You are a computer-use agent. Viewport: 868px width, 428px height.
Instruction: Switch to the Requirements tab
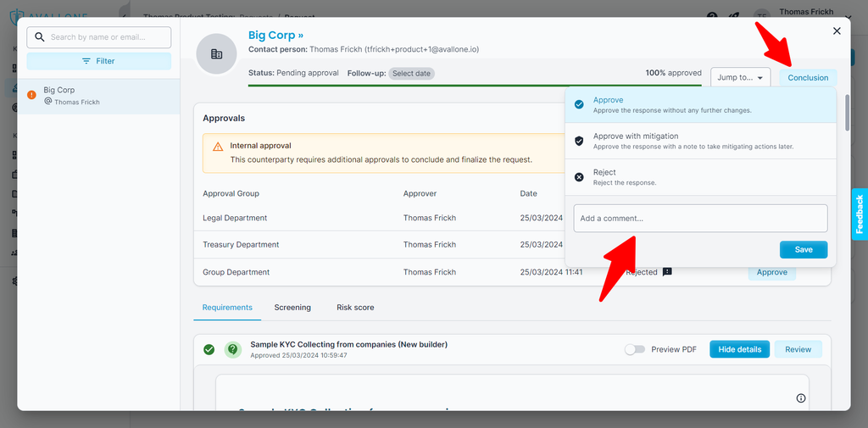[227, 308]
